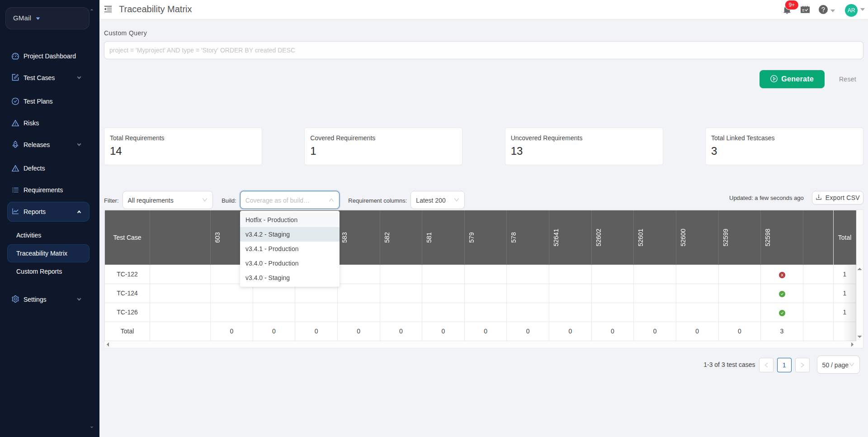This screenshot has width=868, height=437.
Task: Go to next page arrow
Action: [x=802, y=365]
